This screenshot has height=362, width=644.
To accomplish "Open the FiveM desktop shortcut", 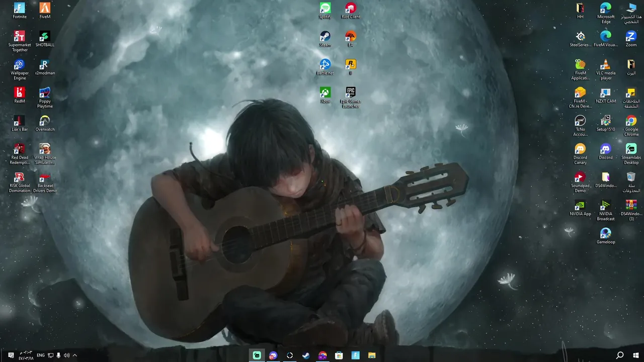I will [45, 11].
